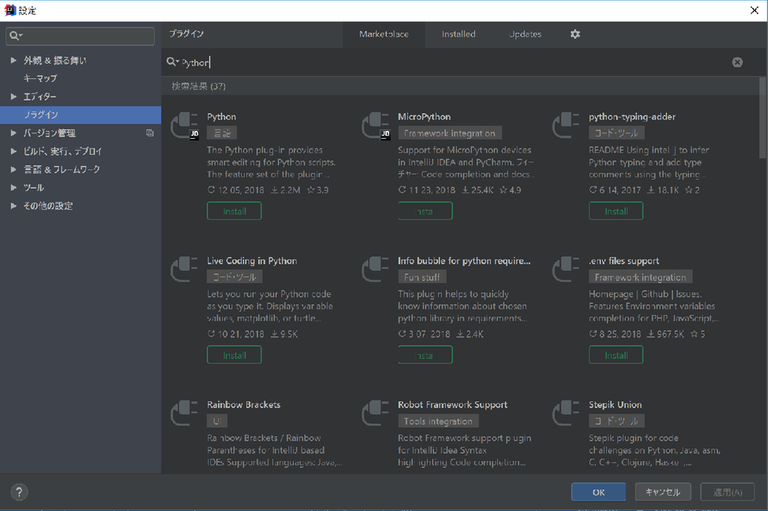Expand the 外観 & 振る舞い tree node
Screen dimensions: 768x511
[13, 60]
